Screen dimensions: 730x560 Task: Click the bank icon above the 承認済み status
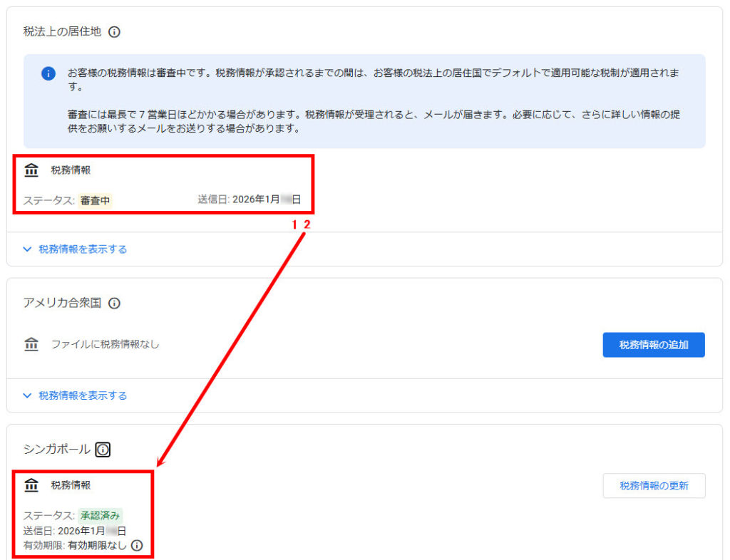tap(31, 485)
